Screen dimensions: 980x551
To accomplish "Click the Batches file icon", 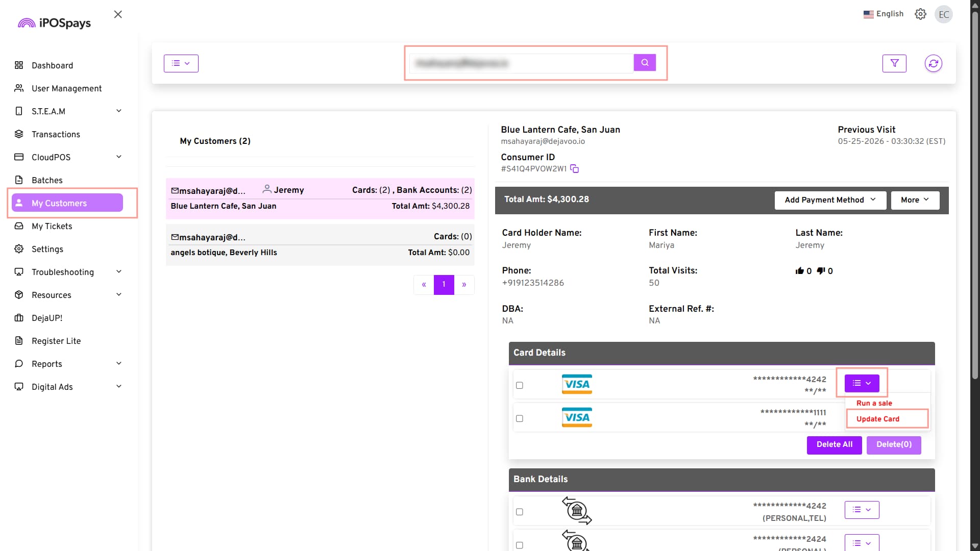I will point(19,180).
